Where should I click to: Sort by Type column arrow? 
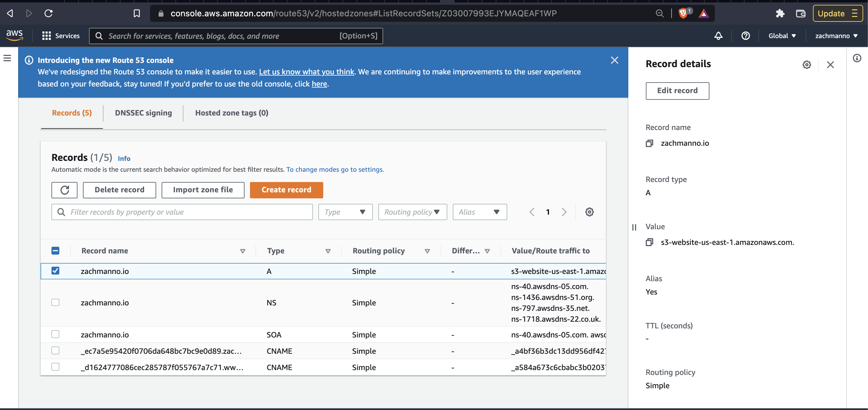coord(327,251)
